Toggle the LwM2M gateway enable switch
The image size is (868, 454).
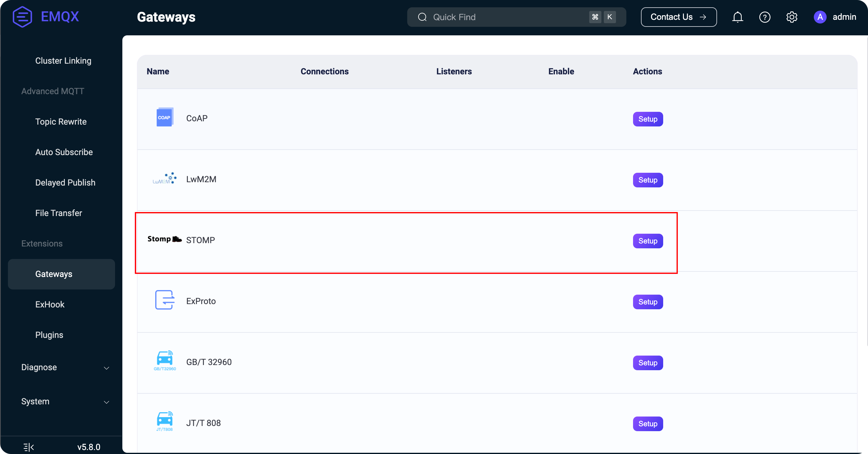pos(562,179)
